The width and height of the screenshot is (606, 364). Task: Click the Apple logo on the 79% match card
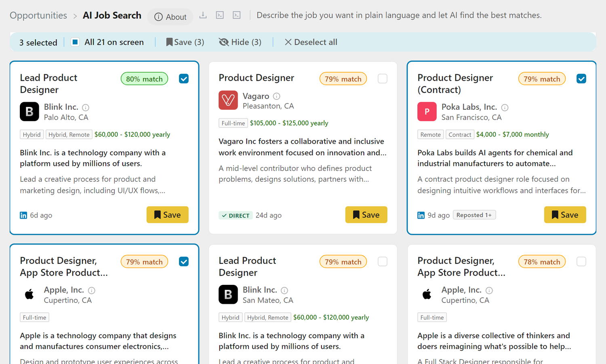29,295
